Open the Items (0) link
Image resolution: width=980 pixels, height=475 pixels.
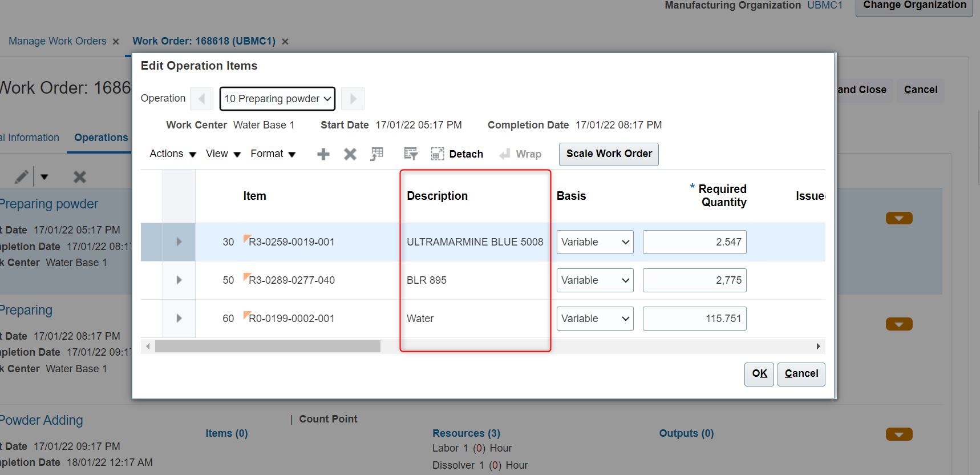(226, 433)
